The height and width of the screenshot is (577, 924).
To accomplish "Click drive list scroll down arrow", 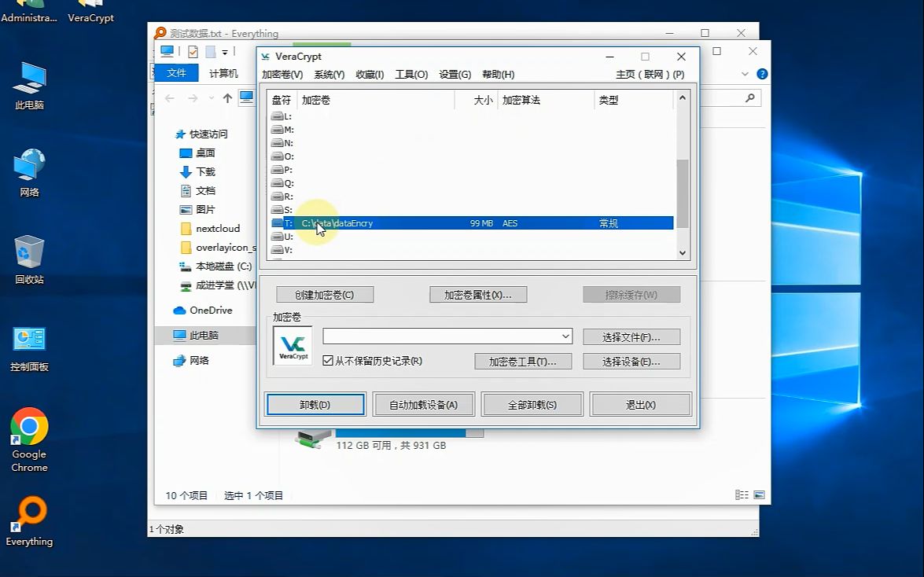I will point(683,253).
